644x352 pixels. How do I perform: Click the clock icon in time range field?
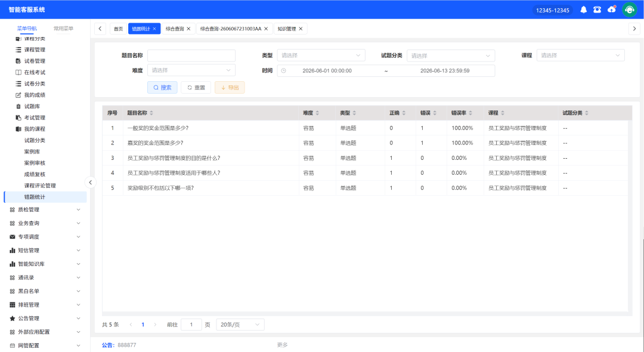coord(283,70)
